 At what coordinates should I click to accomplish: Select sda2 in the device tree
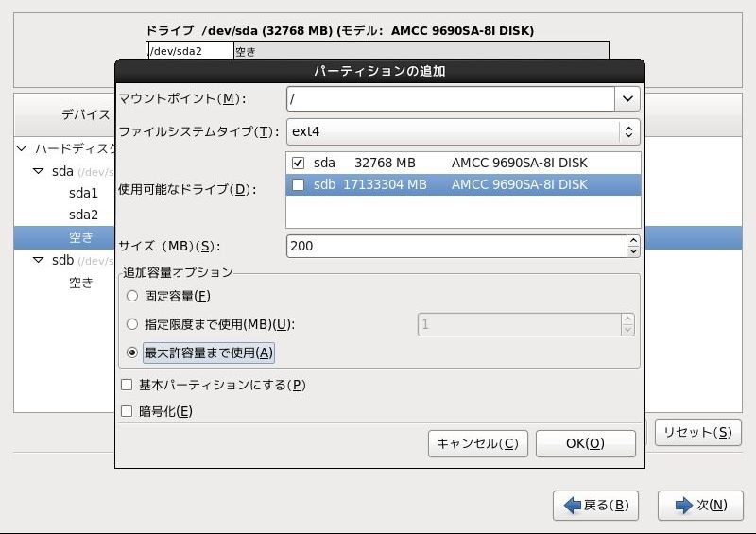pyautogui.click(x=83, y=215)
